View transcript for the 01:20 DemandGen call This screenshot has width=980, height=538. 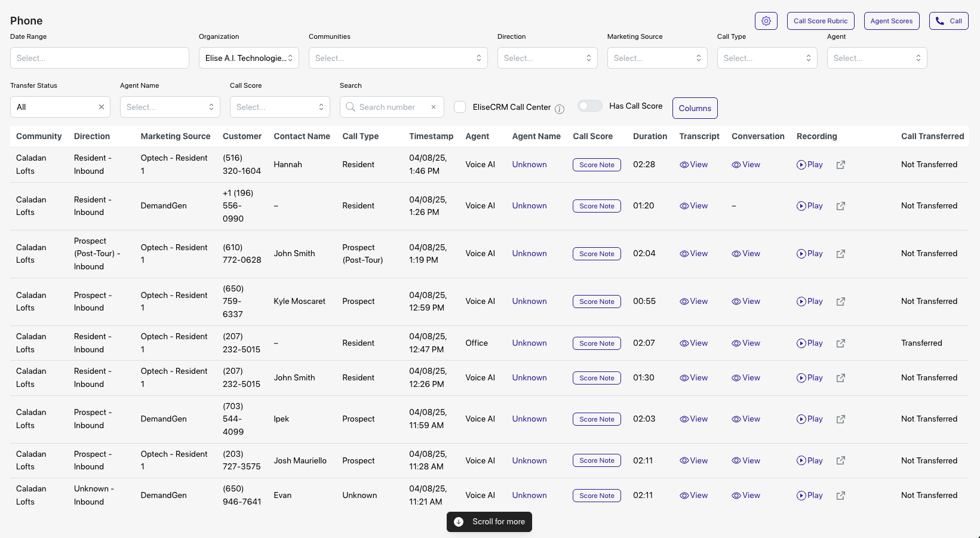694,206
